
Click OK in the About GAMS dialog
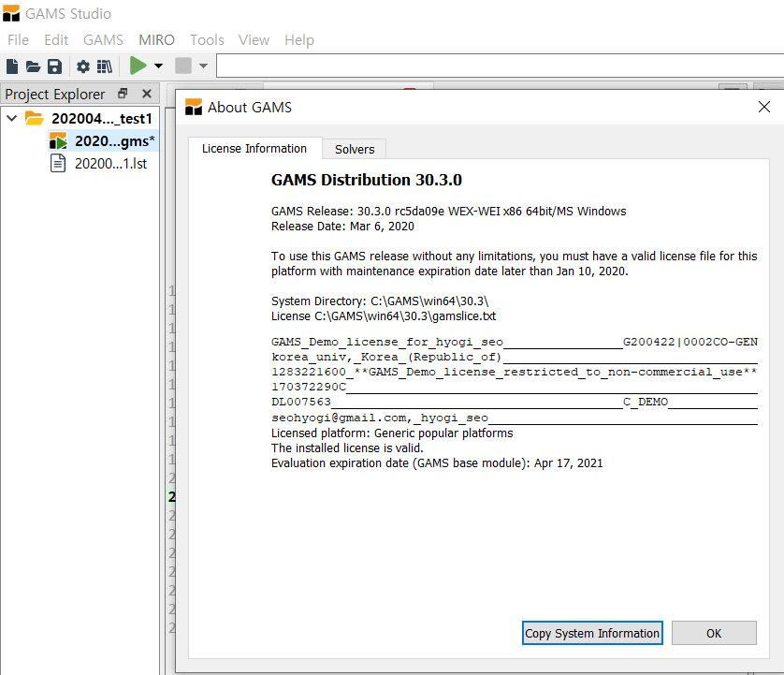(x=714, y=633)
